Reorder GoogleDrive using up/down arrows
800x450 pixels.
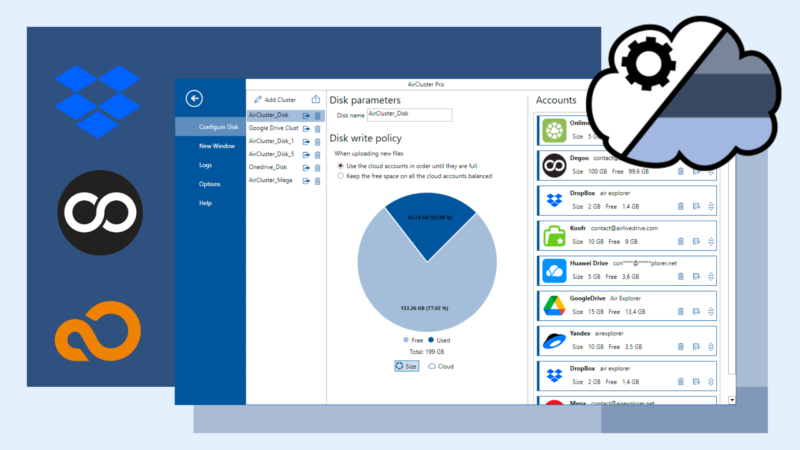tap(711, 311)
